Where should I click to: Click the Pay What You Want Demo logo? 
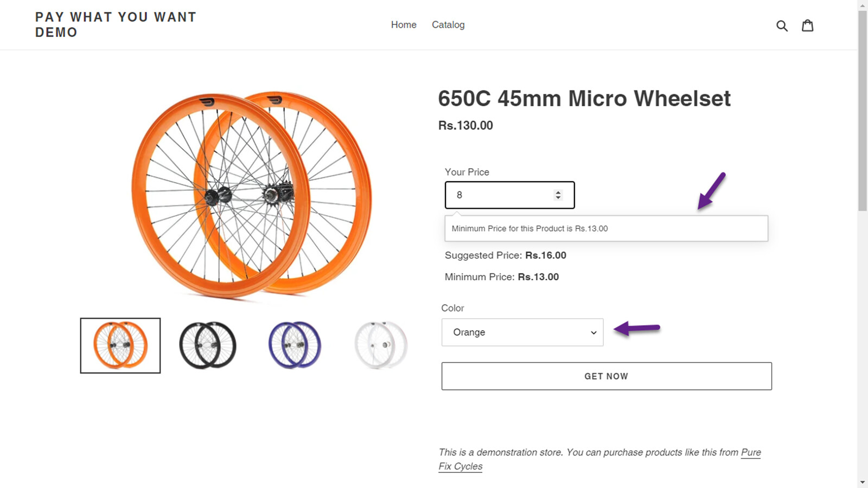point(116,25)
